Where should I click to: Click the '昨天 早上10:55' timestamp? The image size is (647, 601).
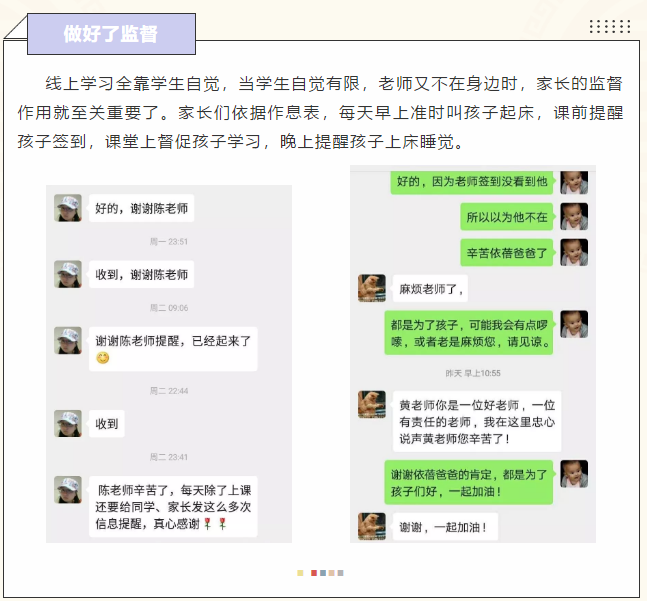(x=473, y=373)
